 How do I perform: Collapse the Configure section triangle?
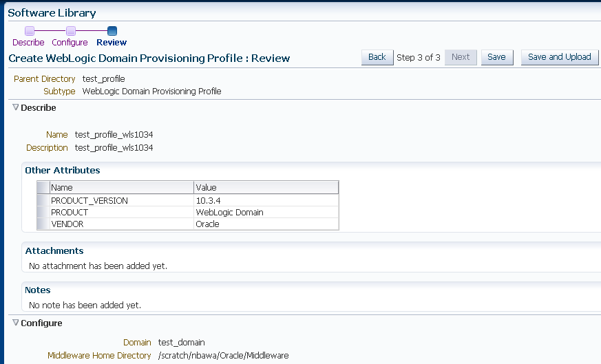(16, 323)
